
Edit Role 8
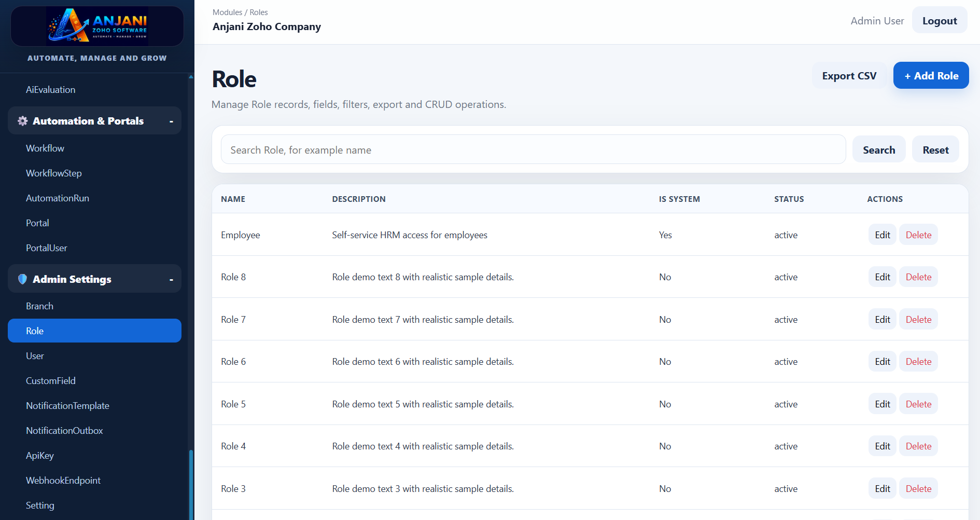click(883, 277)
